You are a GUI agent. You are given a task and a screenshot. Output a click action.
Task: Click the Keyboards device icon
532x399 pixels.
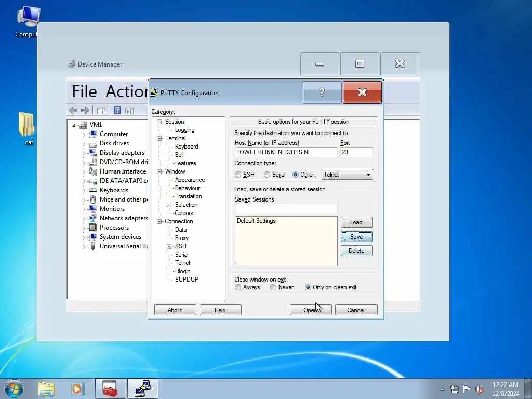pos(92,190)
